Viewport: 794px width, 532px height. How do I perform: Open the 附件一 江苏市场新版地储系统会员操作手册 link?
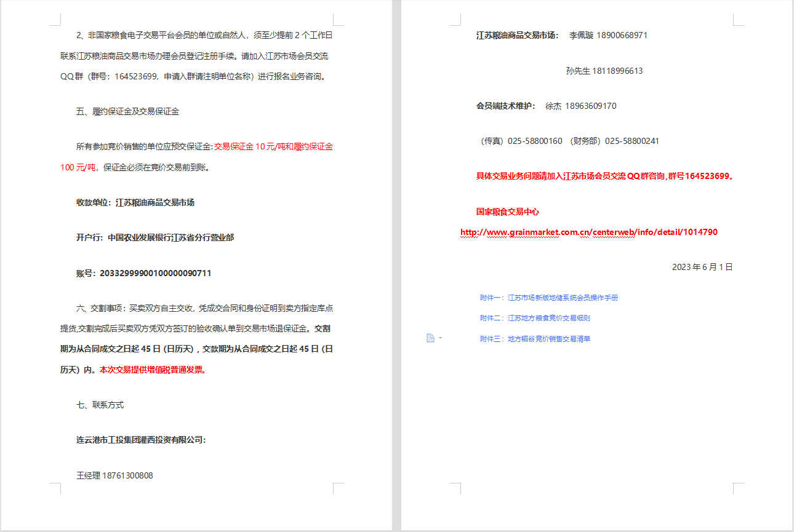(x=548, y=298)
